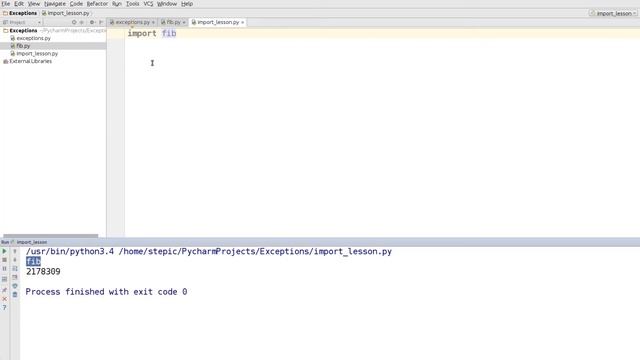This screenshot has width=640, height=360.
Task: Clear console output with trash icon
Action: click(x=15, y=294)
